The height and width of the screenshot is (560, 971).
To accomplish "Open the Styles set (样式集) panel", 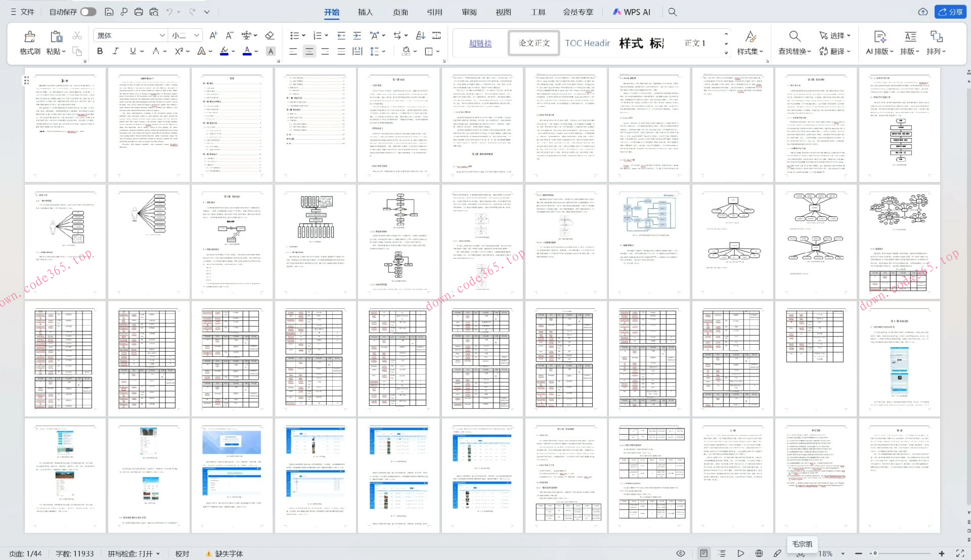I will coord(749,42).
